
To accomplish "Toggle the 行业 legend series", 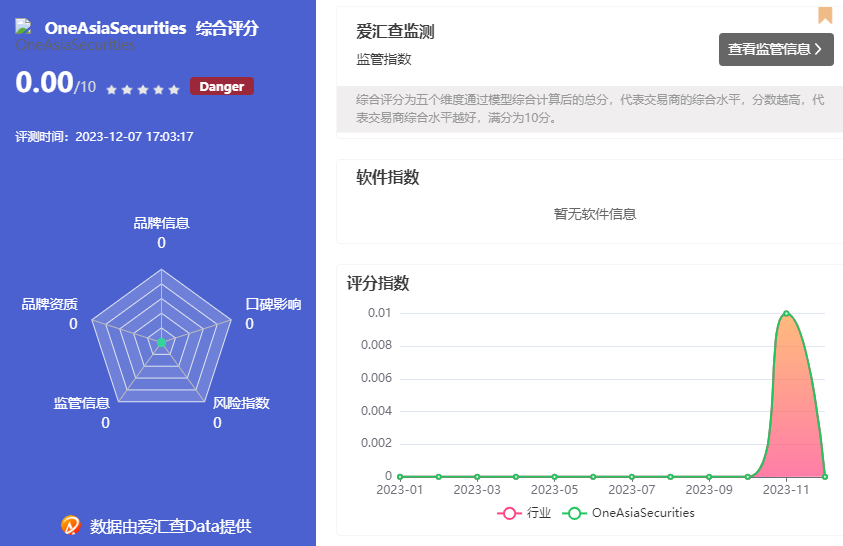I will tap(524, 513).
